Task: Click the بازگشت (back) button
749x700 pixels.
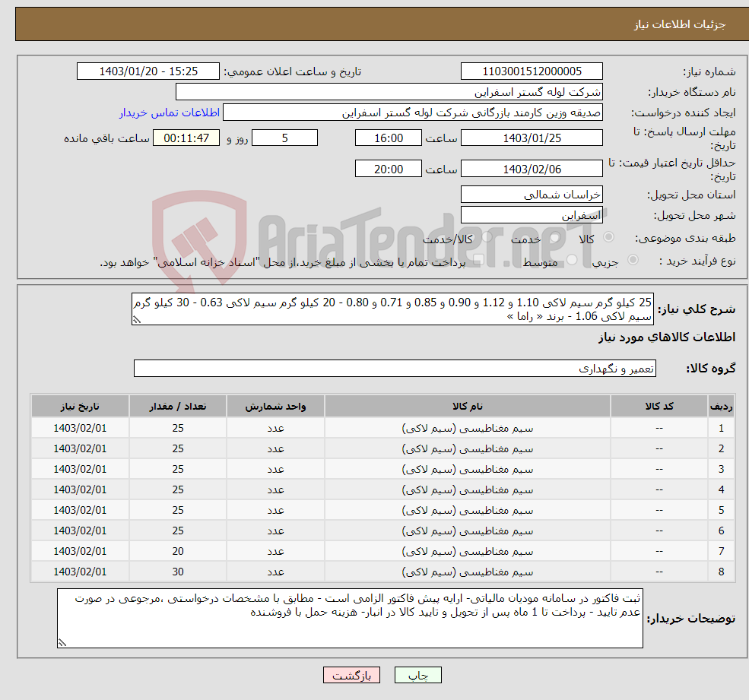Action: (351, 675)
